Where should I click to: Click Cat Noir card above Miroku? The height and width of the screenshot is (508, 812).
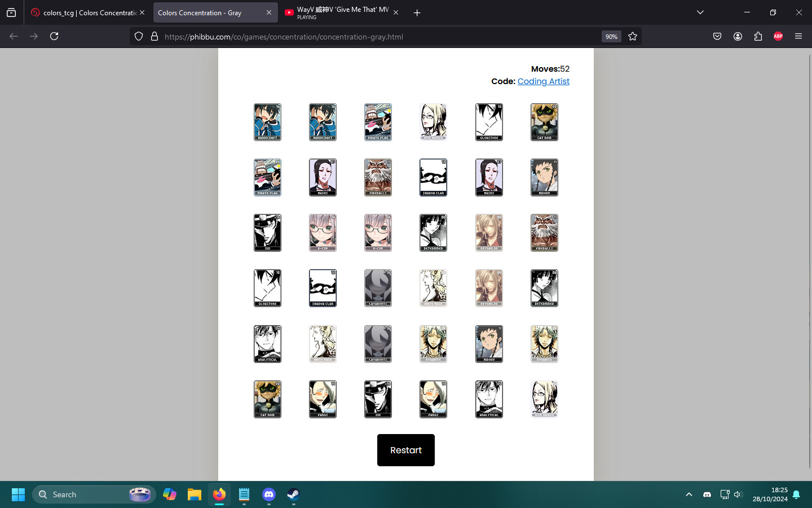[x=544, y=122]
